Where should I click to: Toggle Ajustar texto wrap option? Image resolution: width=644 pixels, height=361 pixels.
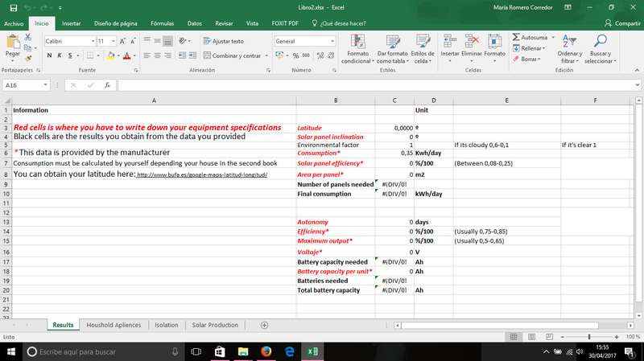pos(223,41)
